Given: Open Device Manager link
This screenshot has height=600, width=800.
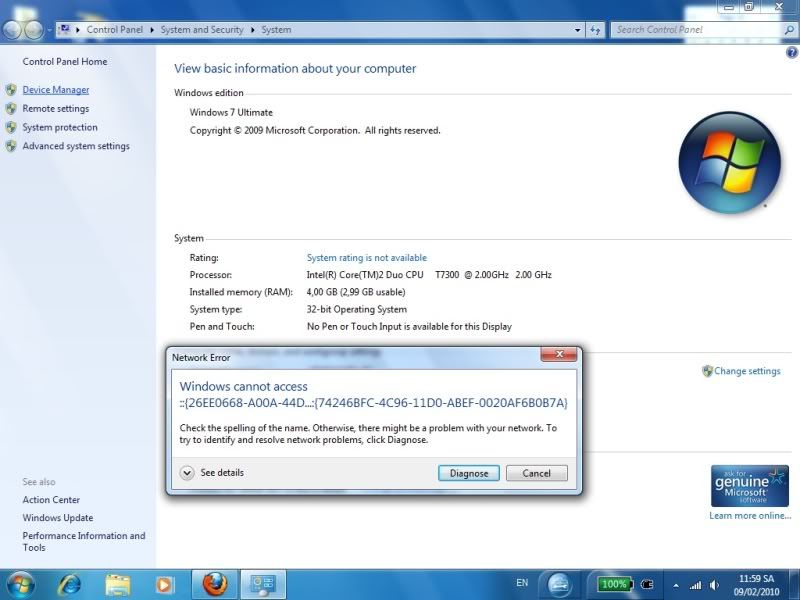Looking at the screenshot, I should pyautogui.click(x=56, y=90).
